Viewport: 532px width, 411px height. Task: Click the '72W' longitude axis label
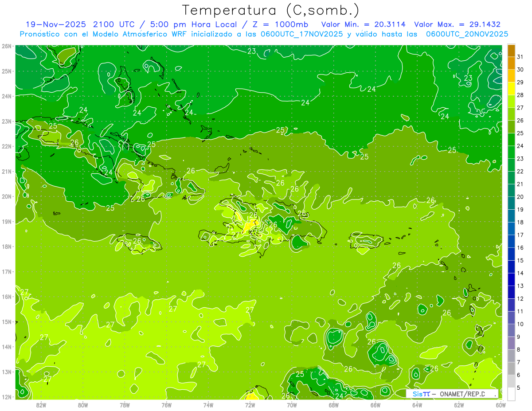pyautogui.click(x=250, y=405)
